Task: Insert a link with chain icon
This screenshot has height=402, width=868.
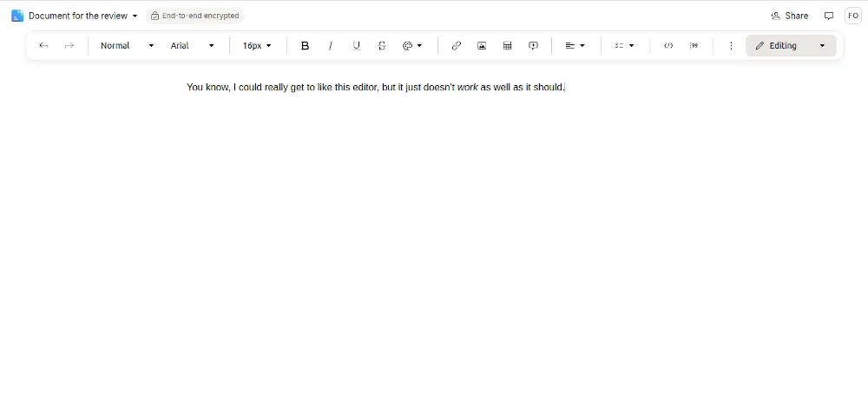Action: pos(457,46)
